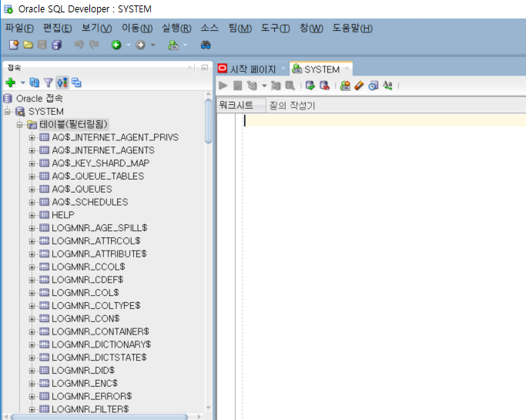This screenshot has width=526, height=420.
Task: Select the 워크시트 tab
Action: 236,105
